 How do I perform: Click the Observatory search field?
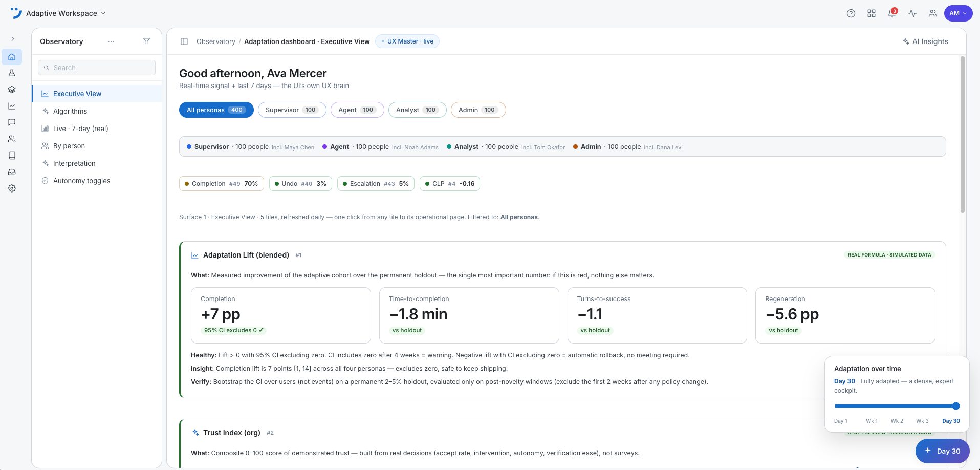tap(97, 68)
